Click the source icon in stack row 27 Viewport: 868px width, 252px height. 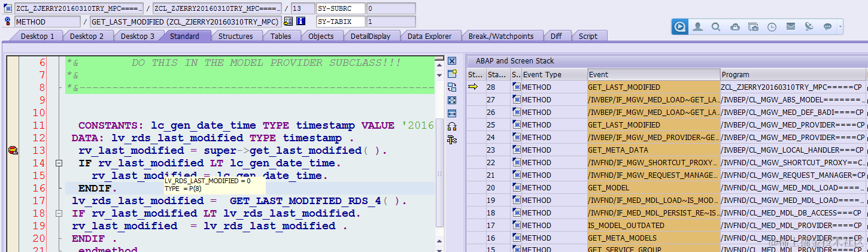coord(516,99)
